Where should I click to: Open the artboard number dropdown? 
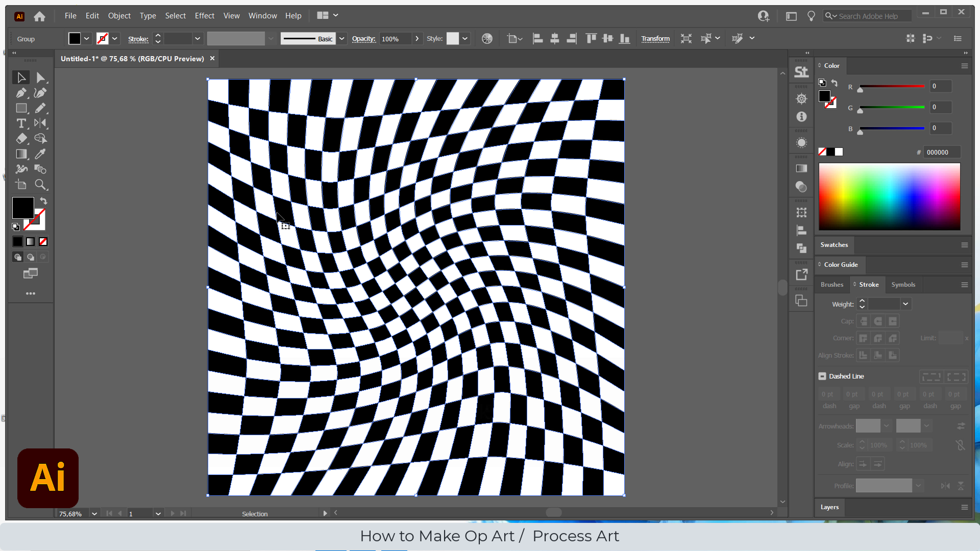coord(158,514)
